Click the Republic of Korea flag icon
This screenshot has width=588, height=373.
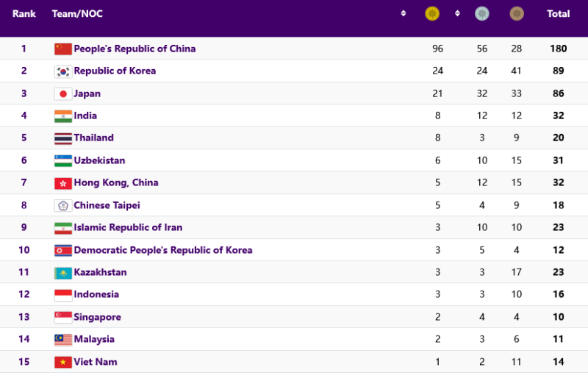[63, 71]
